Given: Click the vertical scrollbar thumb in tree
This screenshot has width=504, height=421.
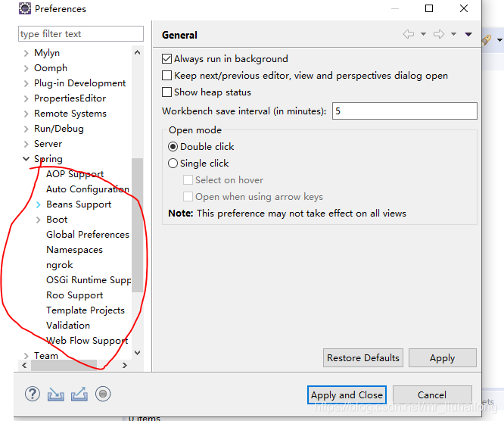Looking at the screenshot, I should (x=137, y=225).
